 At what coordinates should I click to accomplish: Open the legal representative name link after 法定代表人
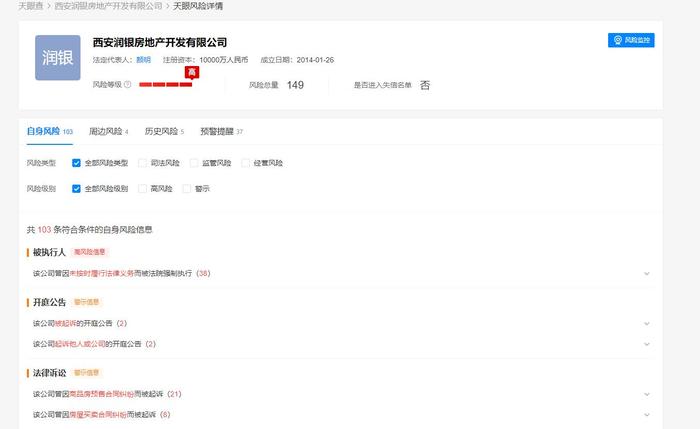click(143, 60)
